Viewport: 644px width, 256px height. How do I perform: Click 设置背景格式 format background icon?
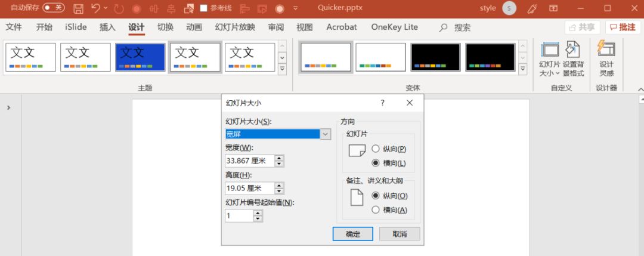point(574,60)
